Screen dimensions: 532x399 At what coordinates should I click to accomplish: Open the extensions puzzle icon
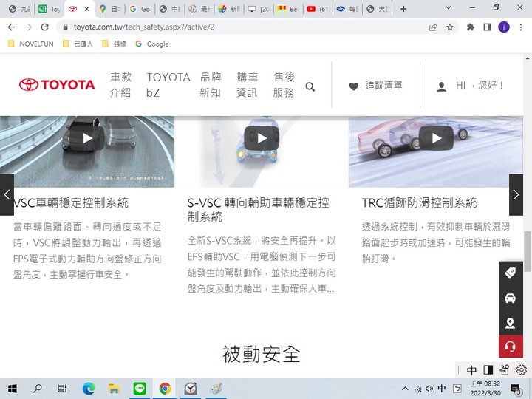(x=471, y=27)
